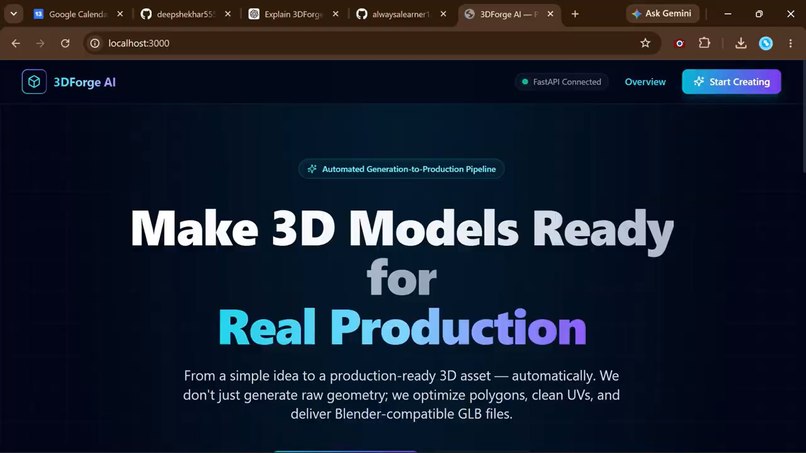Restore down the Chrome window
Screen dimensions: 806x453
point(759,14)
